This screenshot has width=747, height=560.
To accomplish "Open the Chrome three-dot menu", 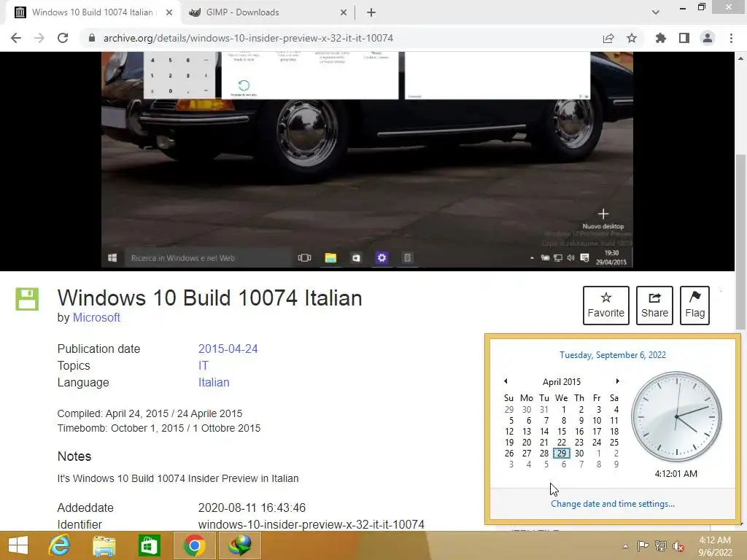I will pyautogui.click(x=731, y=38).
